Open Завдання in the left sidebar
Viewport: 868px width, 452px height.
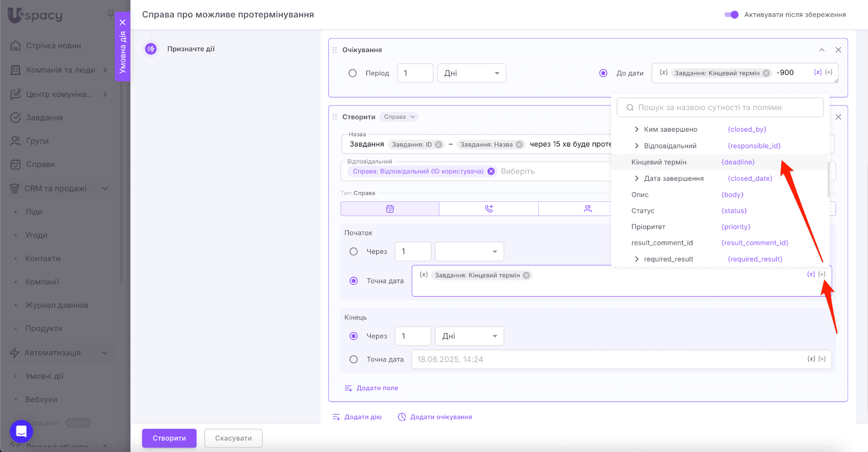point(44,118)
